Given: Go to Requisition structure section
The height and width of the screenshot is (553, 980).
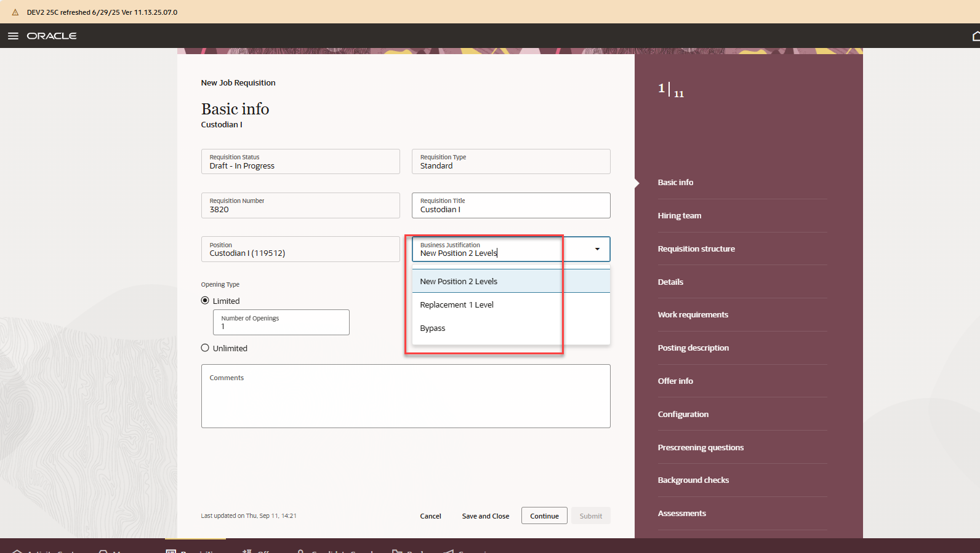Looking at the screenshot, I should tap(696, 249).
